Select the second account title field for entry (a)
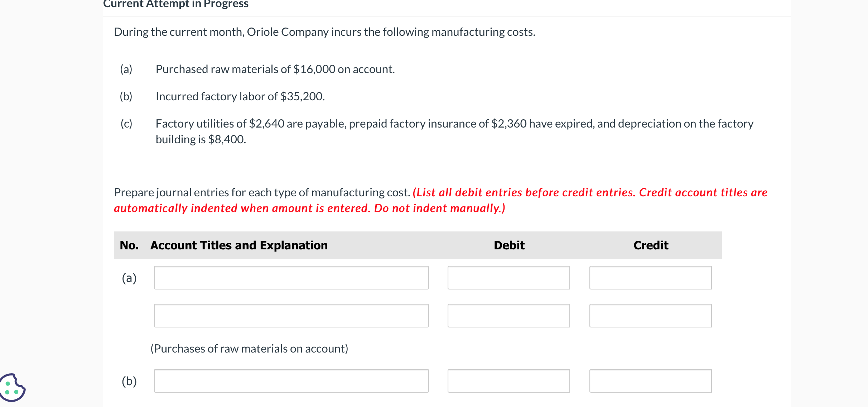The height and width of the screenshot is (407, 868). point(291,316)
